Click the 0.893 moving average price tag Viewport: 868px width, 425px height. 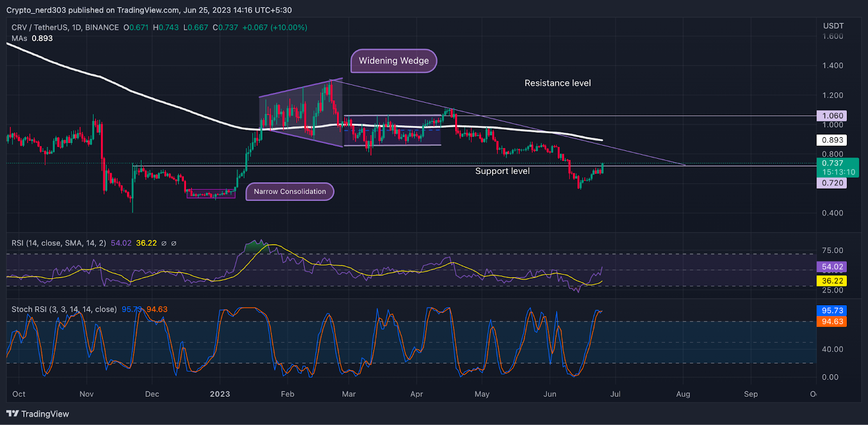(832, 140)
